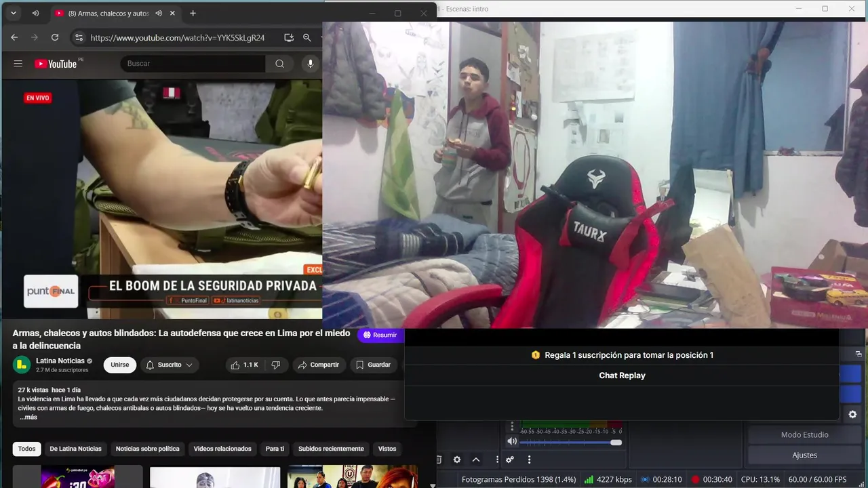Screen dimensions: 868x488
Task: Open site information icon in address bar
Action: pyautogui.click(x=79, y=38)
